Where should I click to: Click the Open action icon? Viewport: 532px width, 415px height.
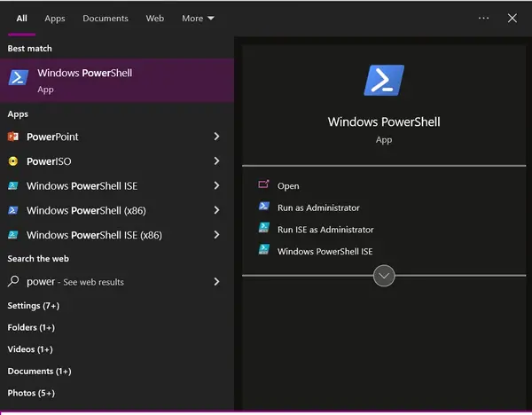(263, 184)
